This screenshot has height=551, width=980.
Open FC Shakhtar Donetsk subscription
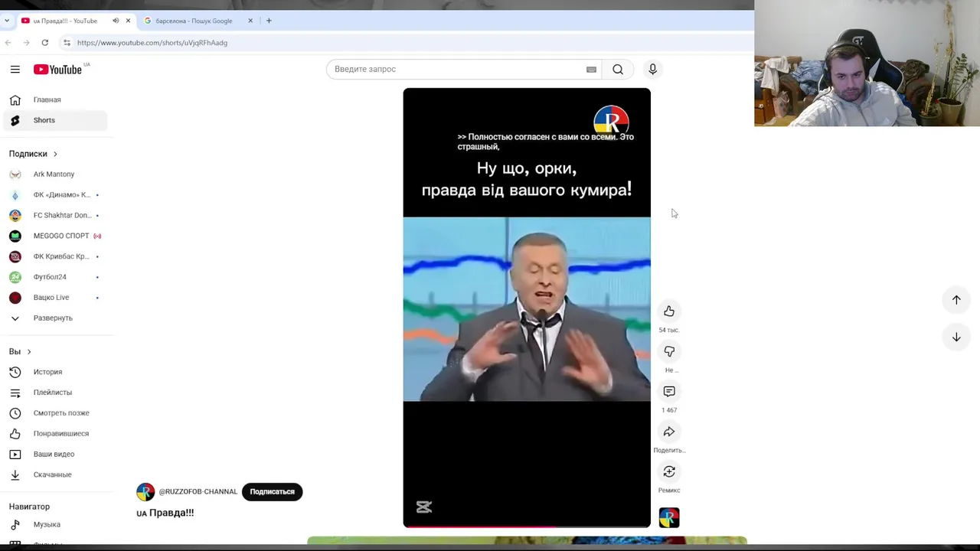[x=55, y=215]
